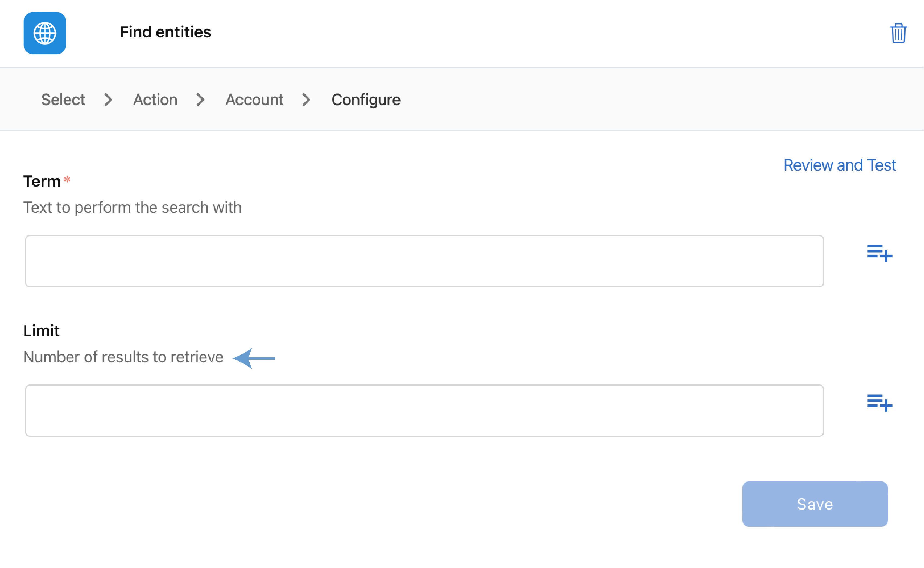Click the Find entities title
This screenshot has height=568, width=924.
[x=165, y=32]
